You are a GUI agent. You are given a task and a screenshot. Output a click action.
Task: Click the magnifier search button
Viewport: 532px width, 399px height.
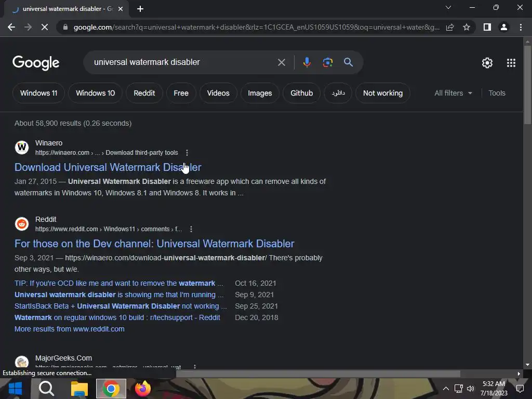tap(348, 62)
